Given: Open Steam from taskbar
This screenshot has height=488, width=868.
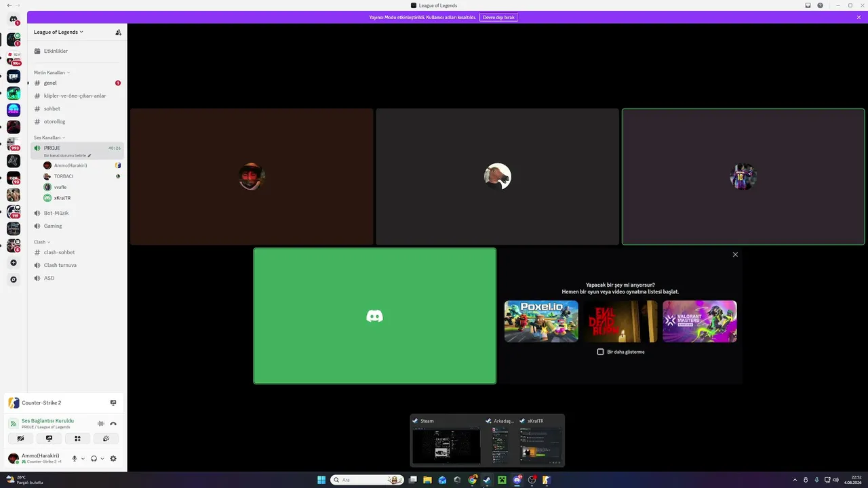Looking at the screenshot, I should [487, 480].
